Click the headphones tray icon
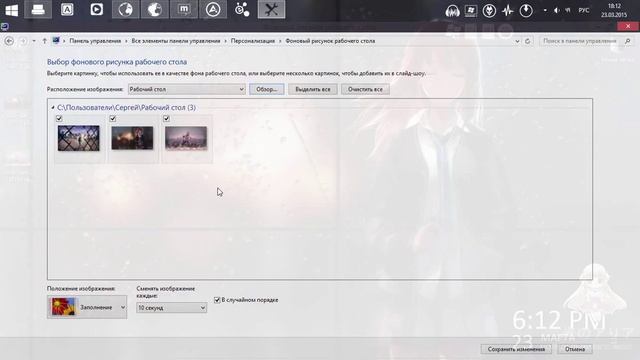This screenshot has width=640, height=360. 452,11
